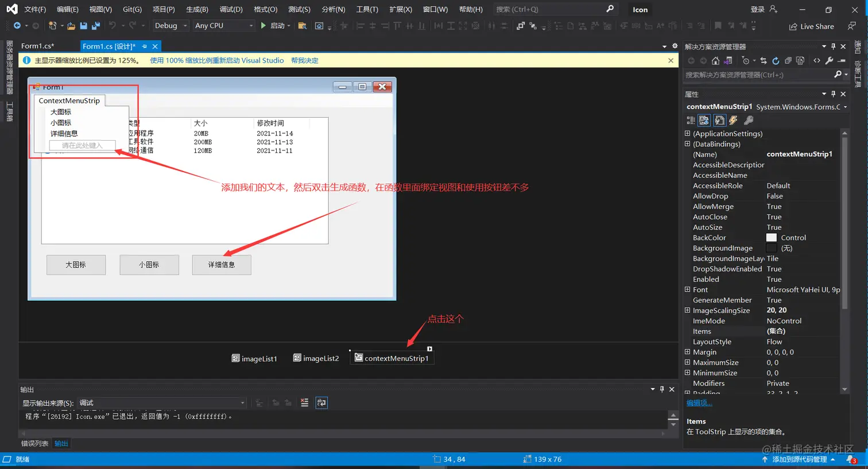Toggle word wrap in Output panel
This screenshot has width=868, height=469.
(321, 403)
